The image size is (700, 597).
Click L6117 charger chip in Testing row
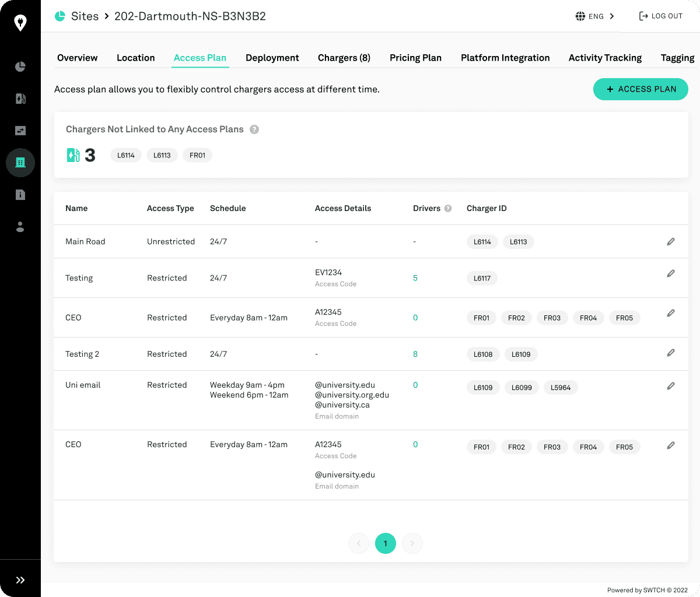pyautogui.click(x=482, y=278)
